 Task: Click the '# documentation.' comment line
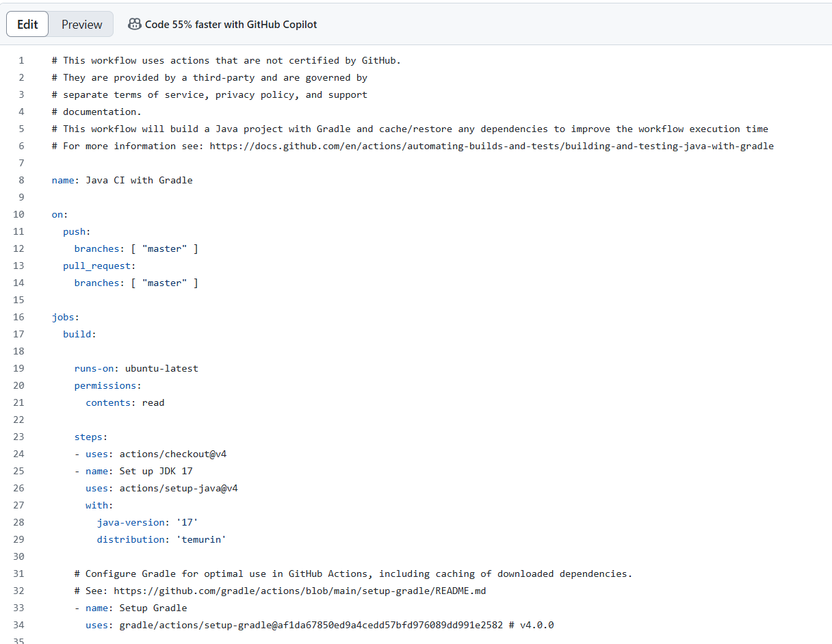[x=97, y=112]
